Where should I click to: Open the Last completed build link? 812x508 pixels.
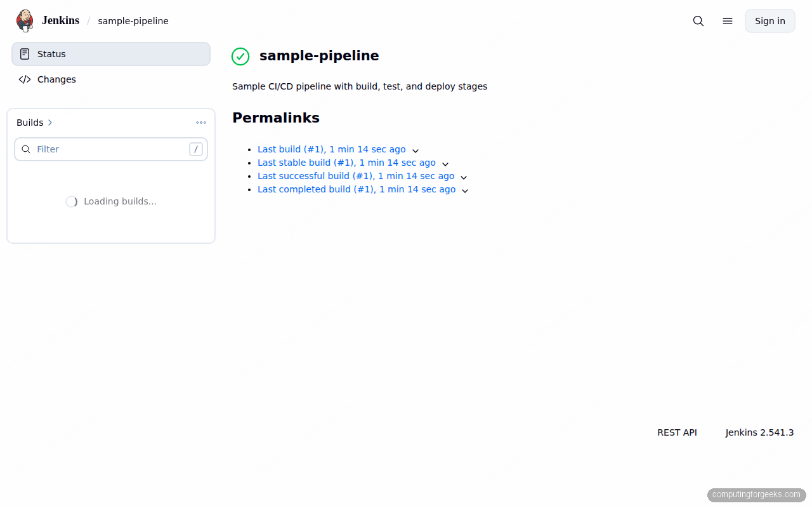click(357, 189)
